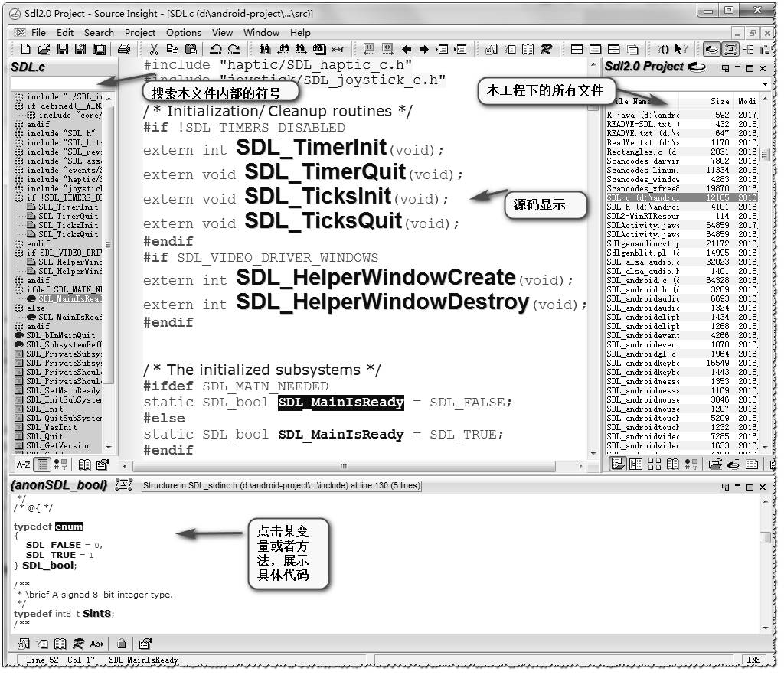
Task: Open the Options menu
Action: pos(184,32)
